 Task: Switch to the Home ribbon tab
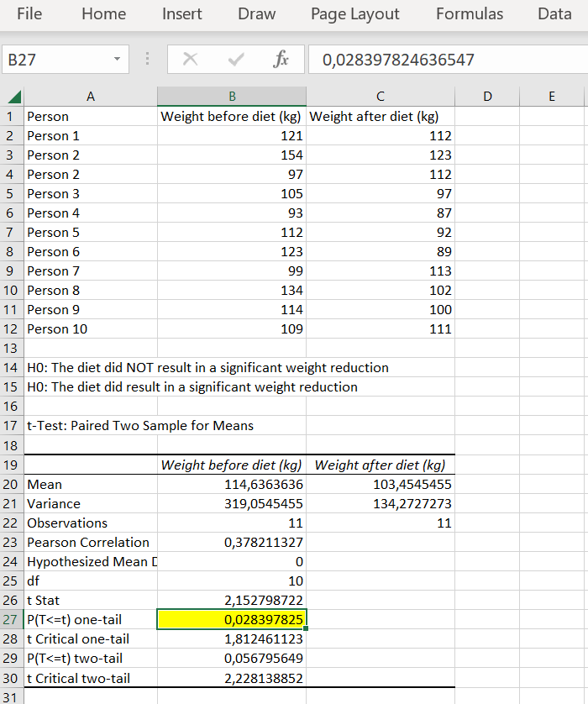pos(103,13)
